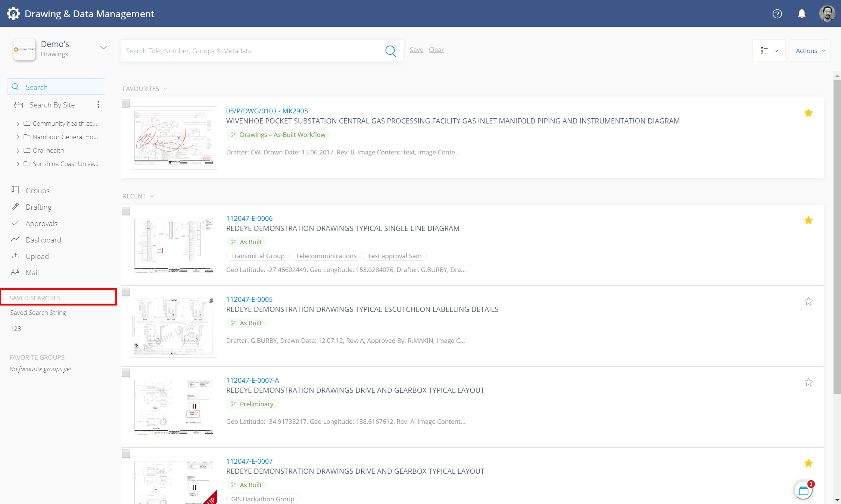
Task: Click the Telecommunications group tag
Action: [x=326, y=256]
